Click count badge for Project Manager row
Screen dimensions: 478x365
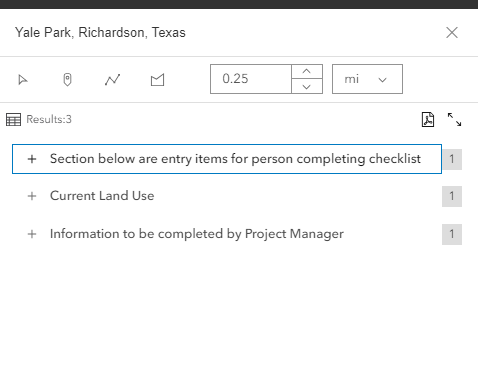click(452, 234)
